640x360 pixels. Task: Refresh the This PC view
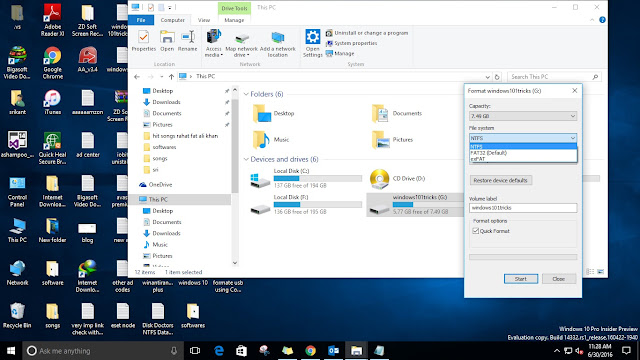coord(497,77)
